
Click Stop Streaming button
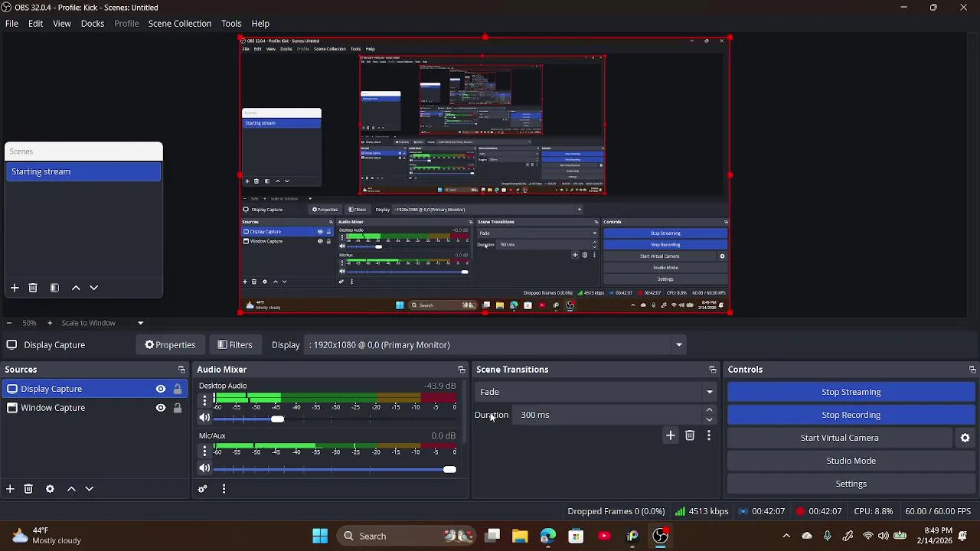click(x=851, y=392)
